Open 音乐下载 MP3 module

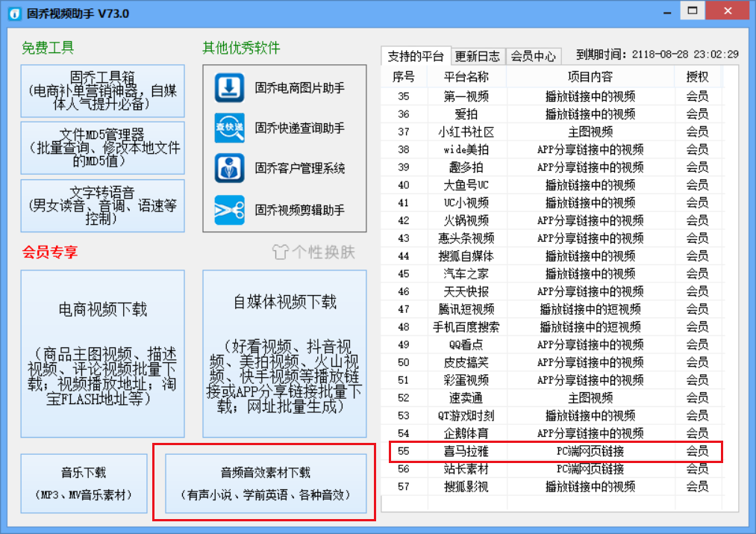84,483
